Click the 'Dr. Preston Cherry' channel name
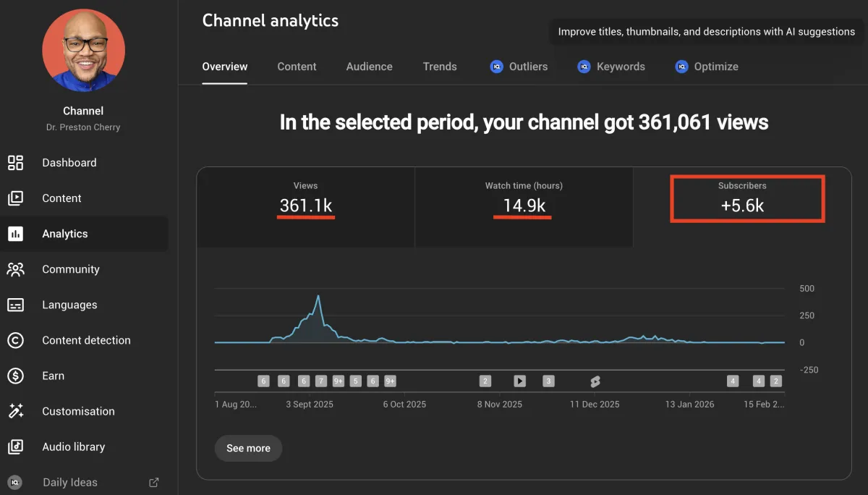Screen dimensions: 868x495 (83, 127)
